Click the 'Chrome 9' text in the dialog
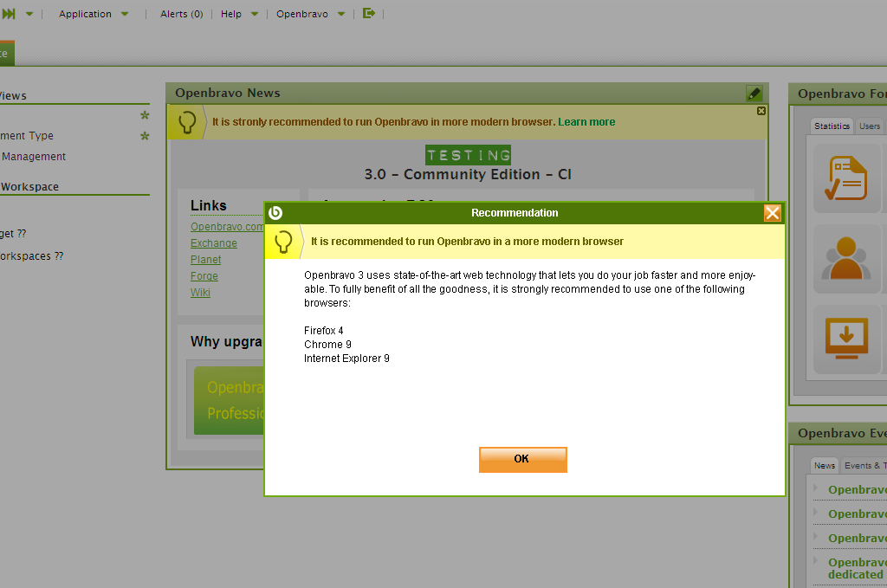Image resolution: width=887 pixels, height=588 pixels. click(327, 345)
